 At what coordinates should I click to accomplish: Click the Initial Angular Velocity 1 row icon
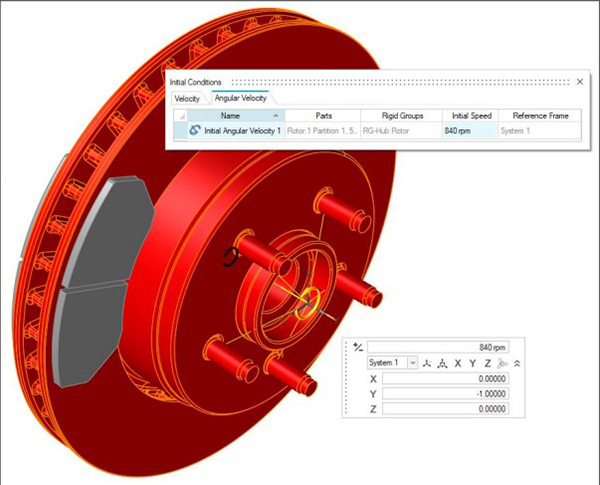pyautogui.click(x=182, y=130)
